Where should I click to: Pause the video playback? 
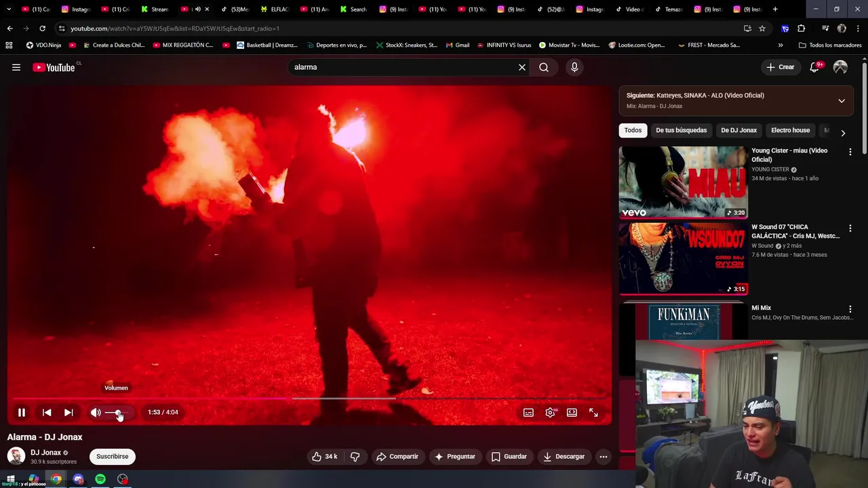(x=22, y=412)
